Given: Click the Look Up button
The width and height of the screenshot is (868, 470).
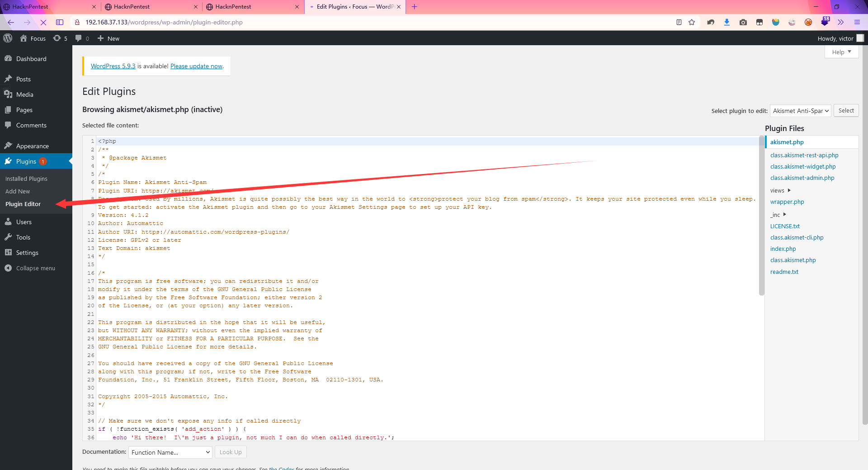Looking at the screenshot, I should pyautogui.click(x=231, y=452).
